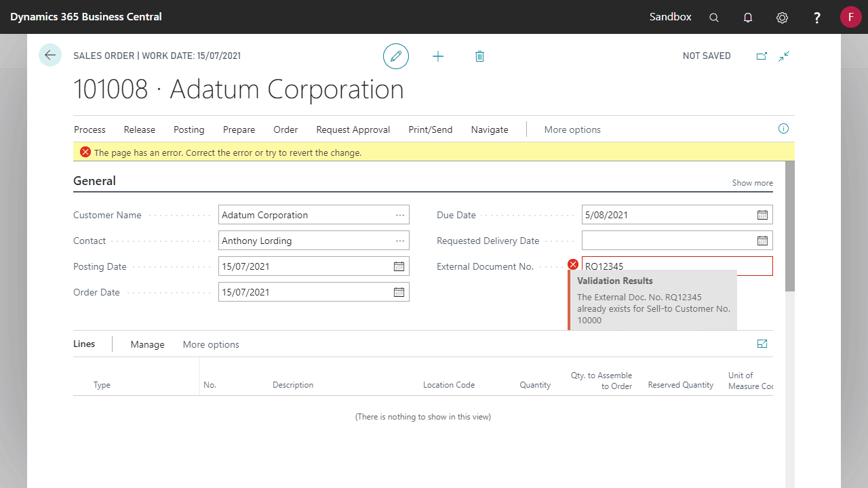Viewport: 868px width, 488px height.
Task: Open the Request Approval menu
Action: (353, 129)
